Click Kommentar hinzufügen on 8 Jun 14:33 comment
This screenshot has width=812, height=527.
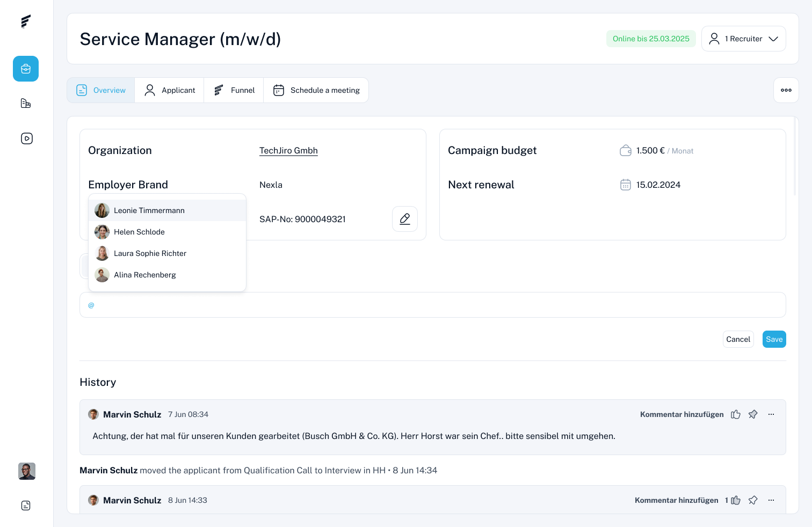pos(677,500)
